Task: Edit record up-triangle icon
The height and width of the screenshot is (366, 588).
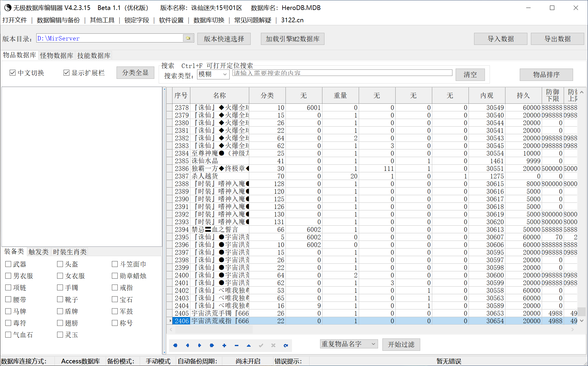Action: point(249,345)
